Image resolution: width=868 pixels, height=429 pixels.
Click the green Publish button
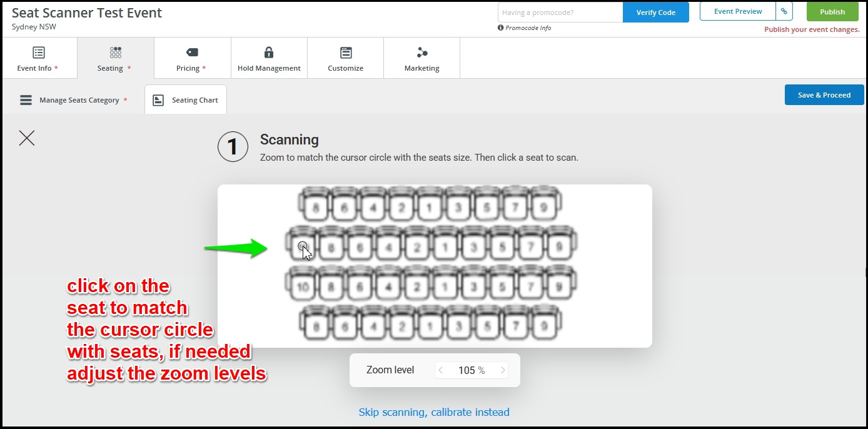(832, 11)
